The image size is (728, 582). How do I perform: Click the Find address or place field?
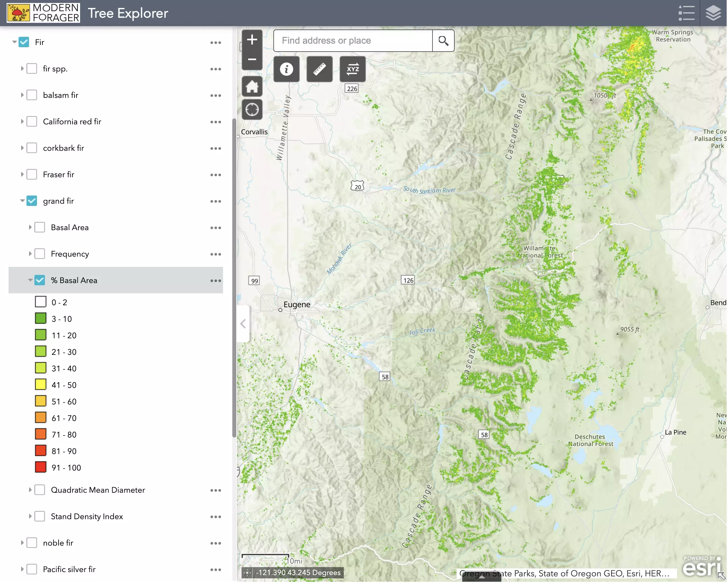click(x=353, y=41)
